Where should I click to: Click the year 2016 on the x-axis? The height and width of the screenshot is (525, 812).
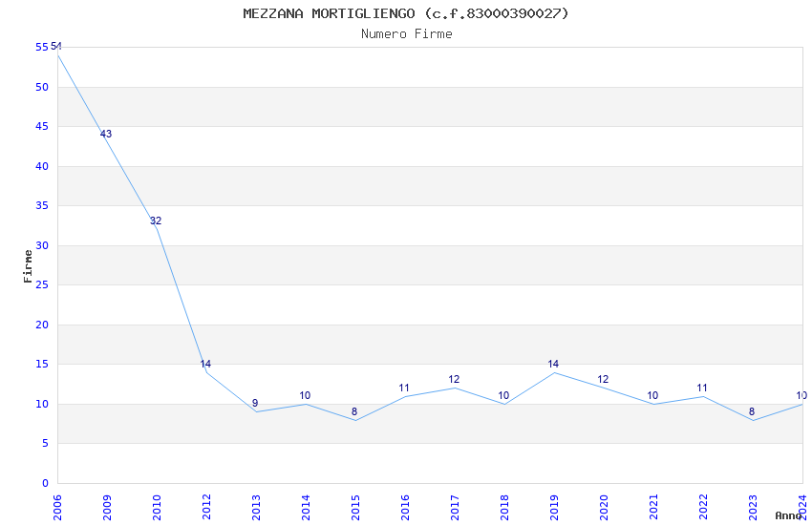[x=405, y=508]
